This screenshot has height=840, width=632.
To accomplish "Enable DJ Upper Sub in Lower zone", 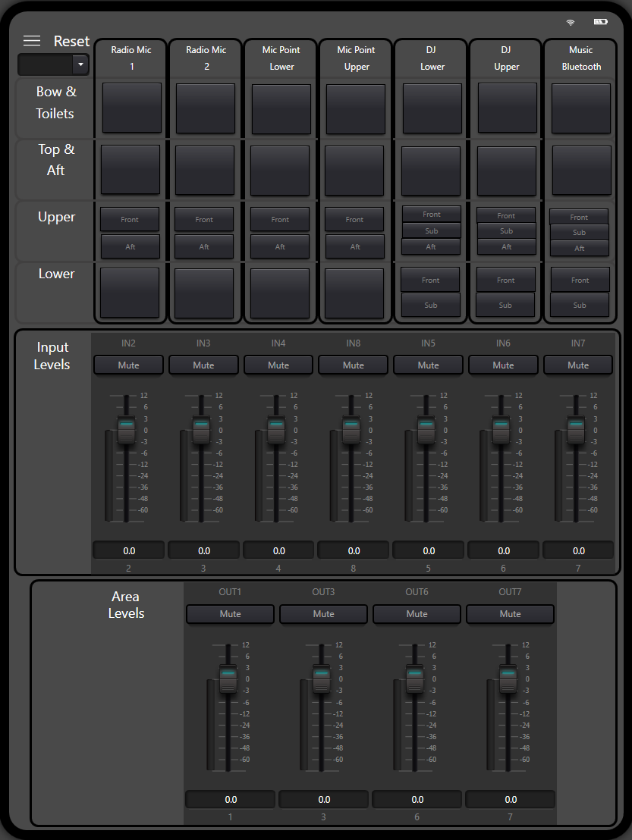I will tap(505, 305).
